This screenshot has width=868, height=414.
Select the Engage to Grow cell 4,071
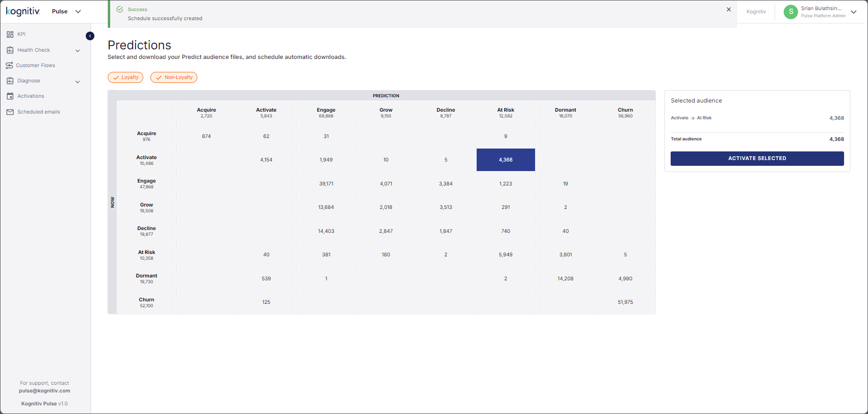386,184
